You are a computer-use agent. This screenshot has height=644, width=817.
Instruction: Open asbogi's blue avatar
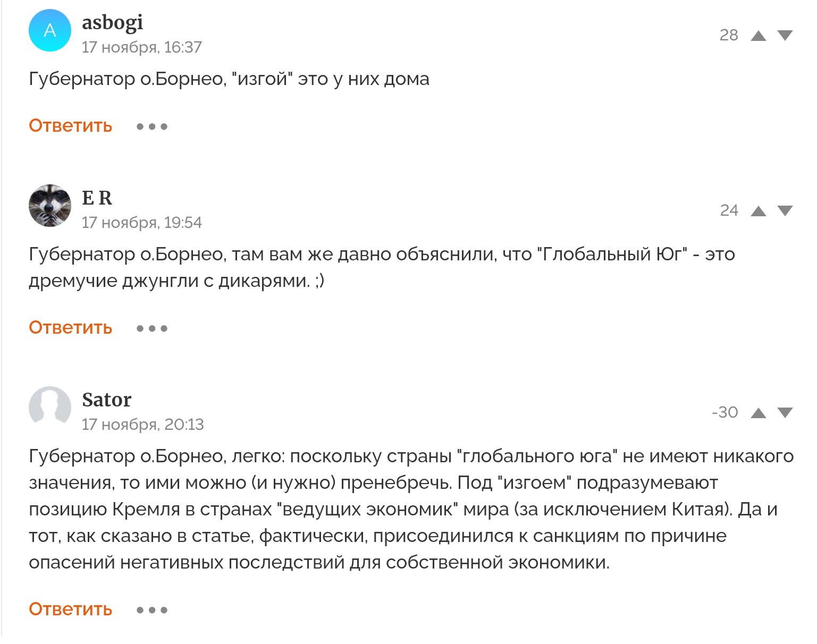pos(50,30)
